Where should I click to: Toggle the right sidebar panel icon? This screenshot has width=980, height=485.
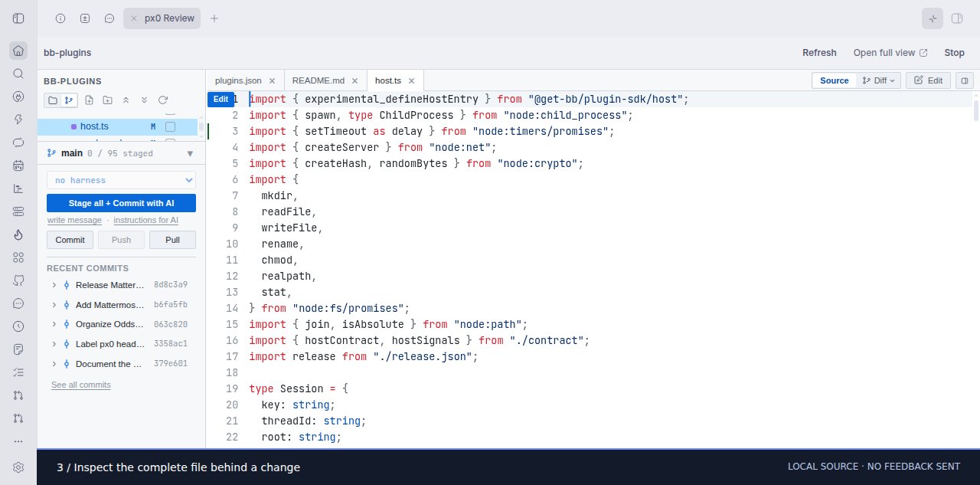957,18
